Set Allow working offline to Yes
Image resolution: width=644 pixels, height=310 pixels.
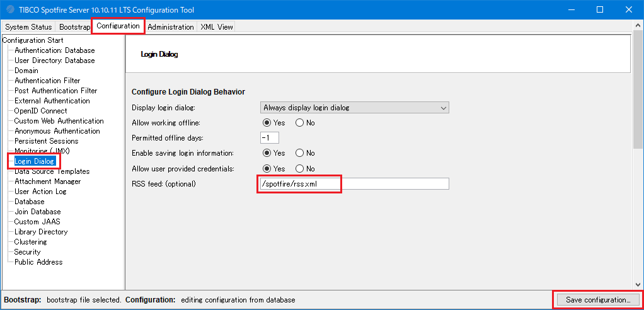point(267,122)
